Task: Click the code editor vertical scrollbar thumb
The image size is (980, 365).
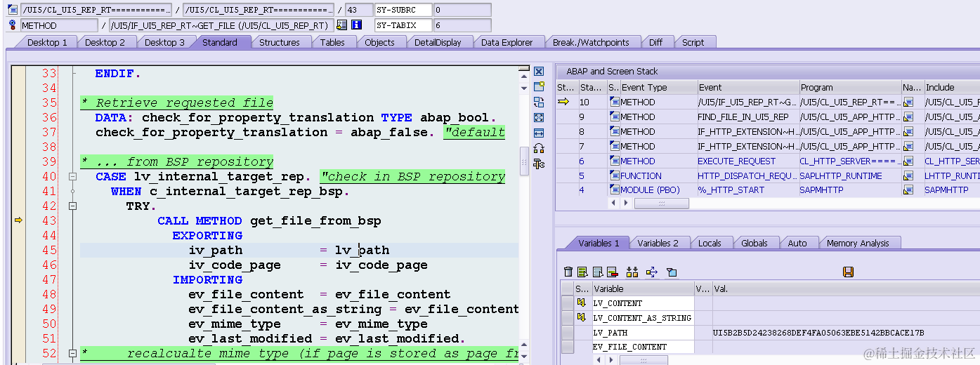Action: click(x=523, y=161)
